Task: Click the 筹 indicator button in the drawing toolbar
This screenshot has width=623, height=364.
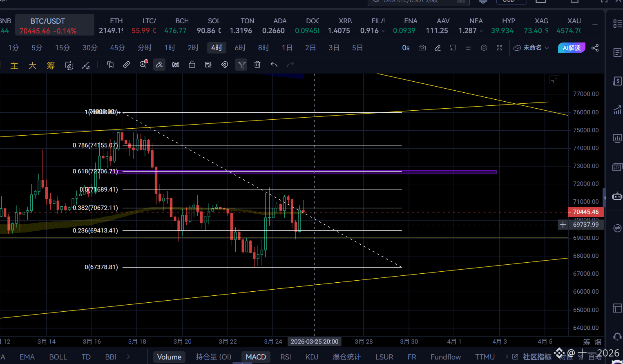Action: [51, 66]
